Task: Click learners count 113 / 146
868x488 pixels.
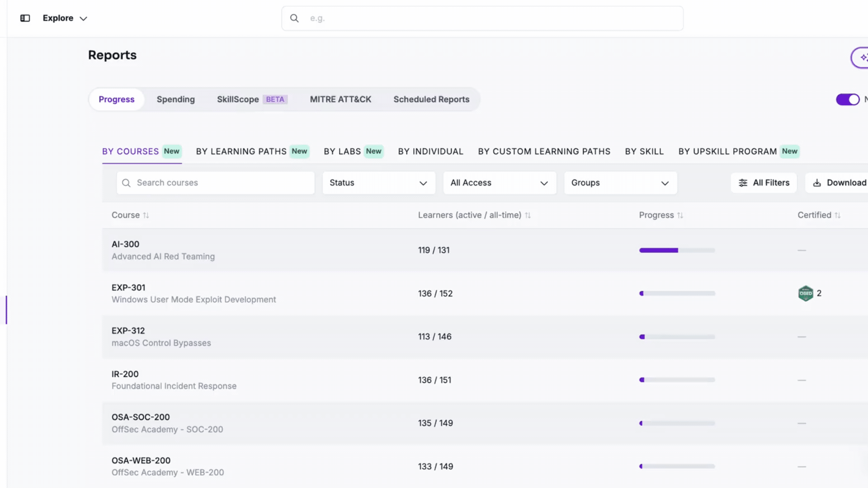Action: (x=435, y=337)
